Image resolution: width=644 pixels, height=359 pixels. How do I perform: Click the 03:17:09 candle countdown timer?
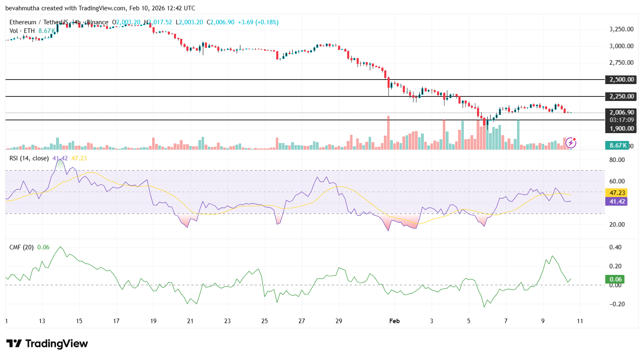[621, 120]
